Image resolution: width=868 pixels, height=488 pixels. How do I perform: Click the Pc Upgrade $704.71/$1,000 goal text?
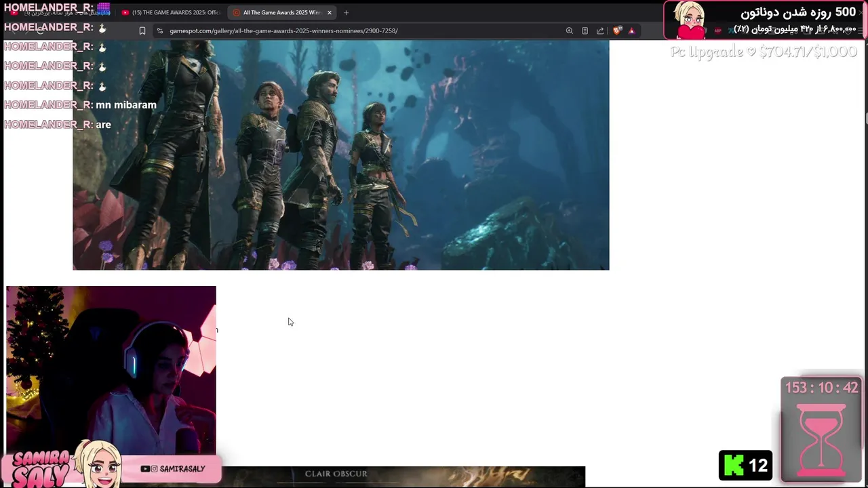764,52
